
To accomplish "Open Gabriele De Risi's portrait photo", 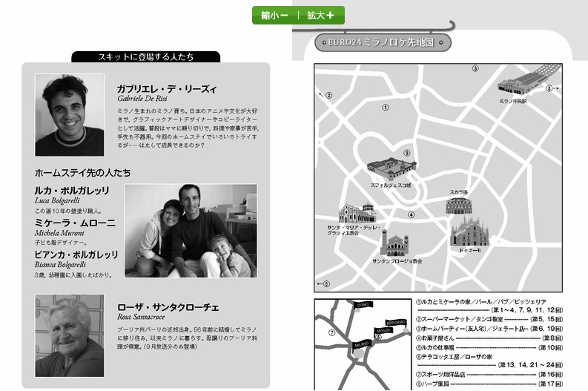I will [x=70, y=115].
